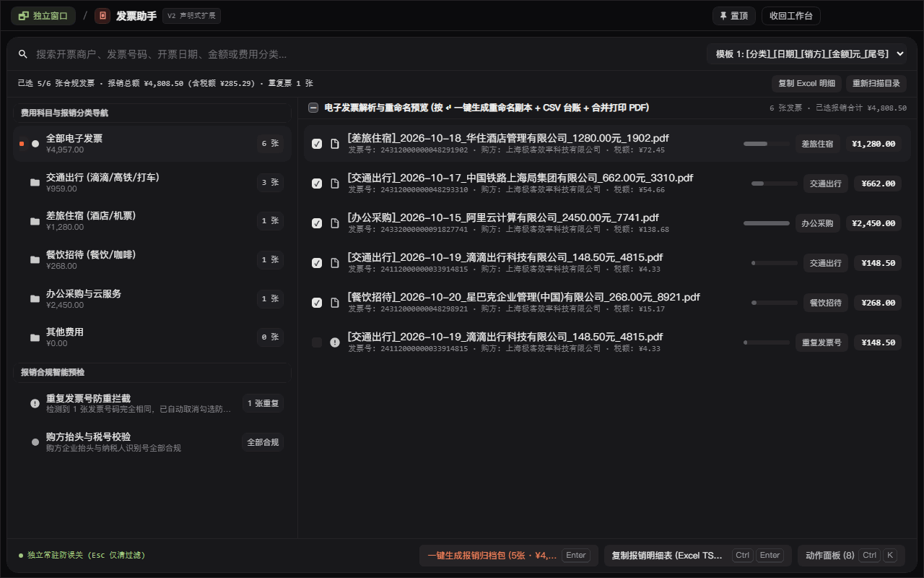
Task: Click the 6 张 count badge for 全部电子发票
Action: pos(270,144)
